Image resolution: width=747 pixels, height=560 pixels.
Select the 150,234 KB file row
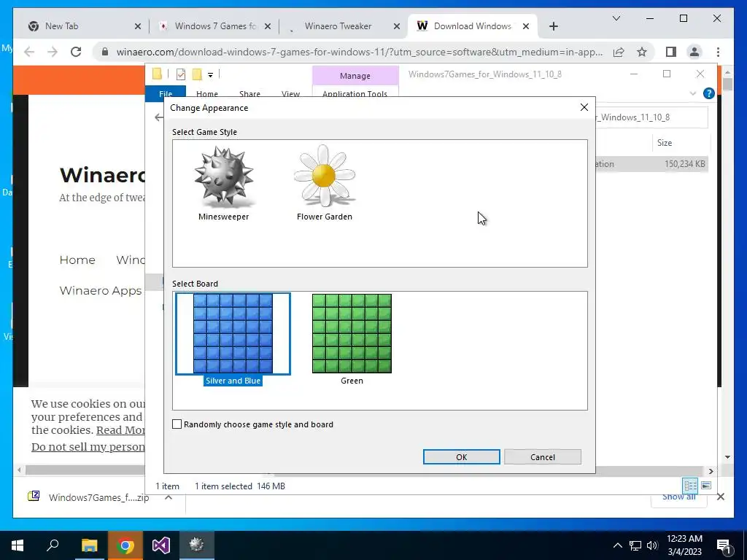tap(651, 164)
